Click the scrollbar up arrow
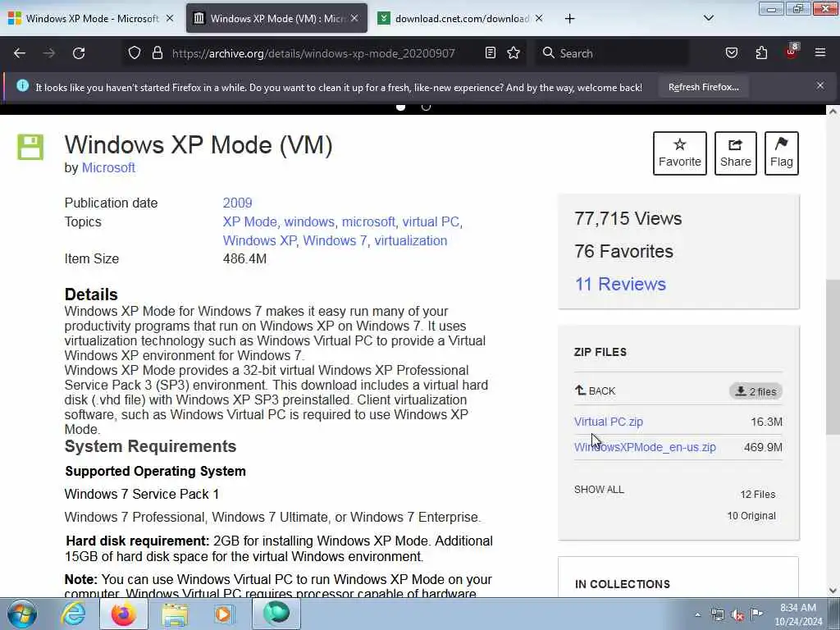Screen dimensions: 840x630 (833, 112)
